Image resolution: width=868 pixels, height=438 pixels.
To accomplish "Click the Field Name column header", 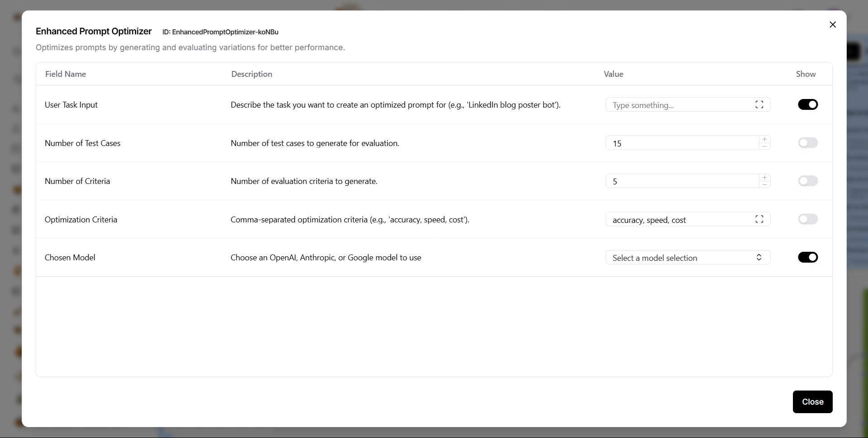I will pos(65,74).
